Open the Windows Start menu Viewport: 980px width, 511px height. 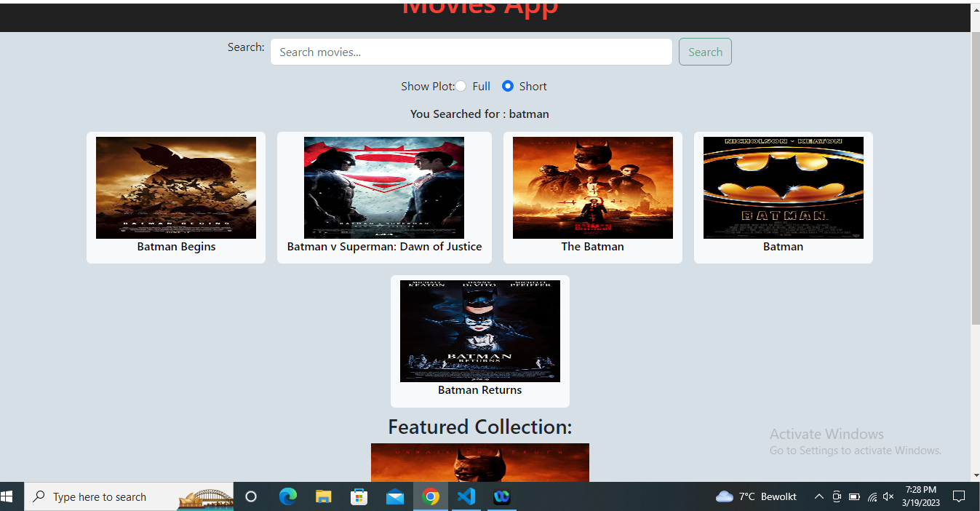(x=7, y=496)
